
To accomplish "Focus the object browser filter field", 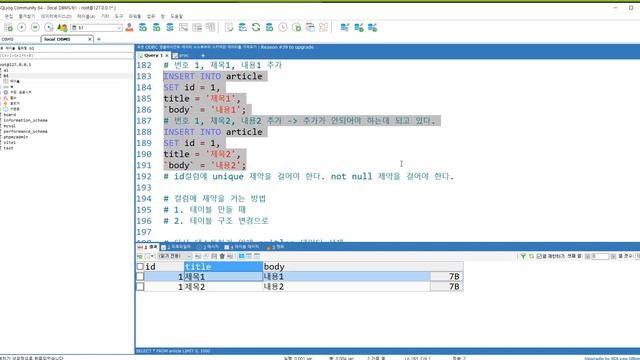I will tap(67, 56).
